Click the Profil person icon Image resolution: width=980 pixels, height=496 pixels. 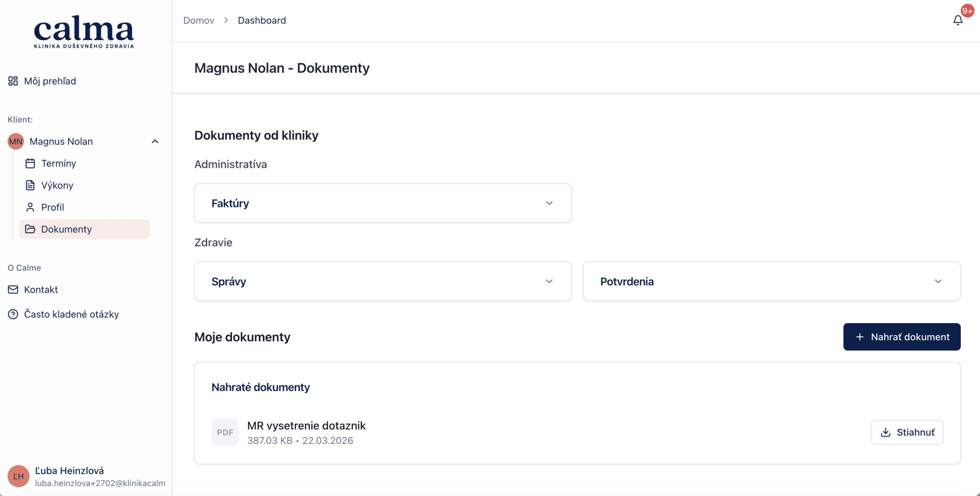(30, 207)
